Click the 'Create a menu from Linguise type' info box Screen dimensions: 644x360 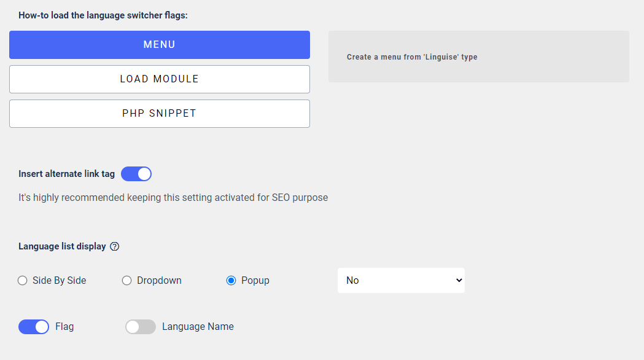pyautogui.click(x=478, y=57)
